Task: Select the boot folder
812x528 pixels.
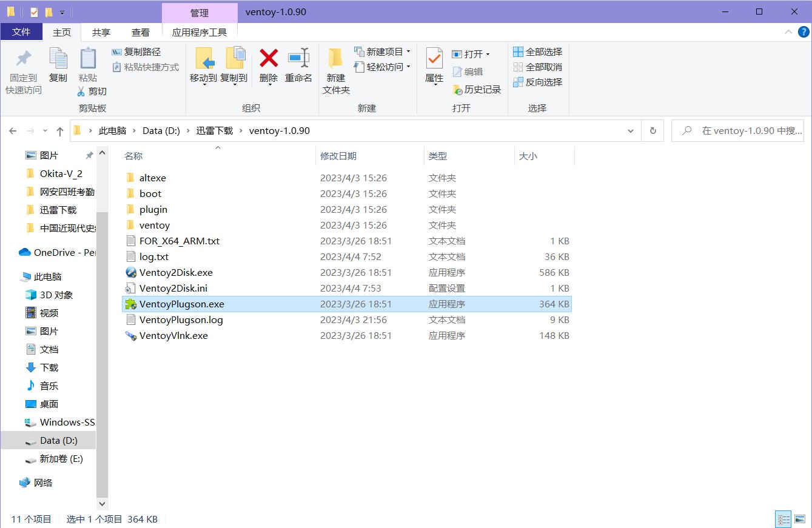Action: click(x=347, y=194)
